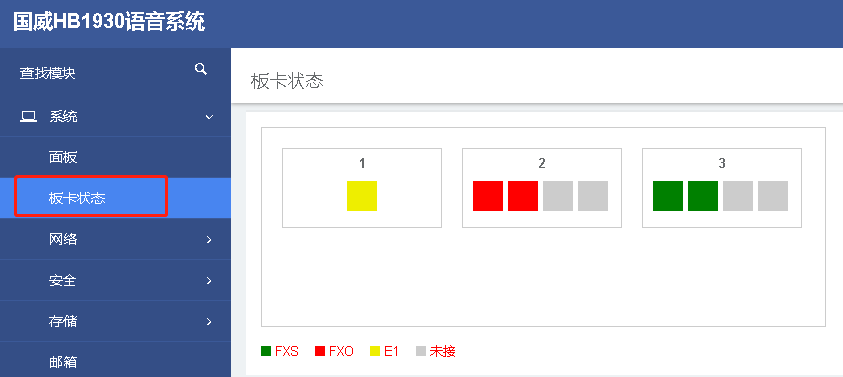The width and height of the screenshot is (843, 377).
Task: Open the 面板 menu item
Action: click(115, 157)
